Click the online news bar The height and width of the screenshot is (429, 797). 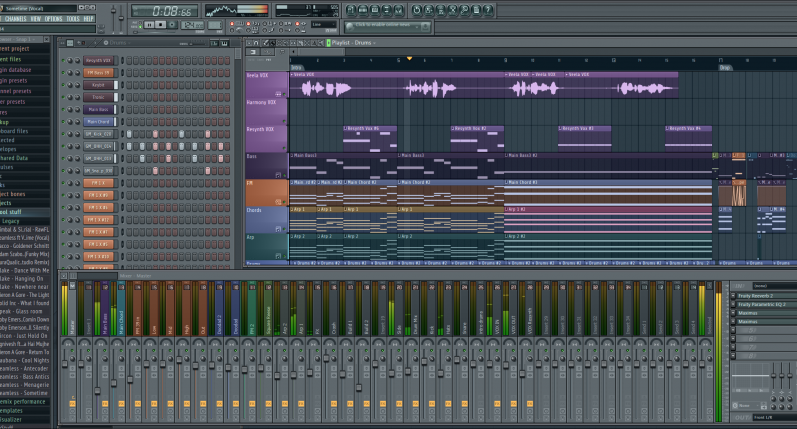(x=387, y=26)
